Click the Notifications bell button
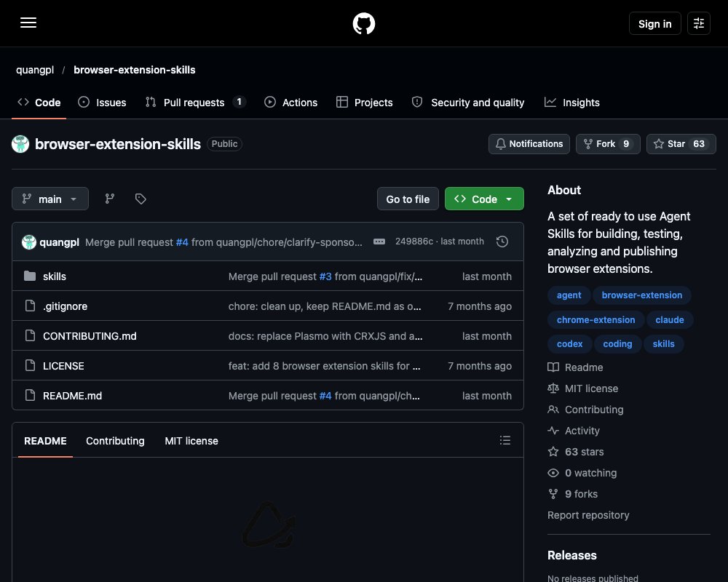This screenshot has height=582, width=728. pos(529,144)
